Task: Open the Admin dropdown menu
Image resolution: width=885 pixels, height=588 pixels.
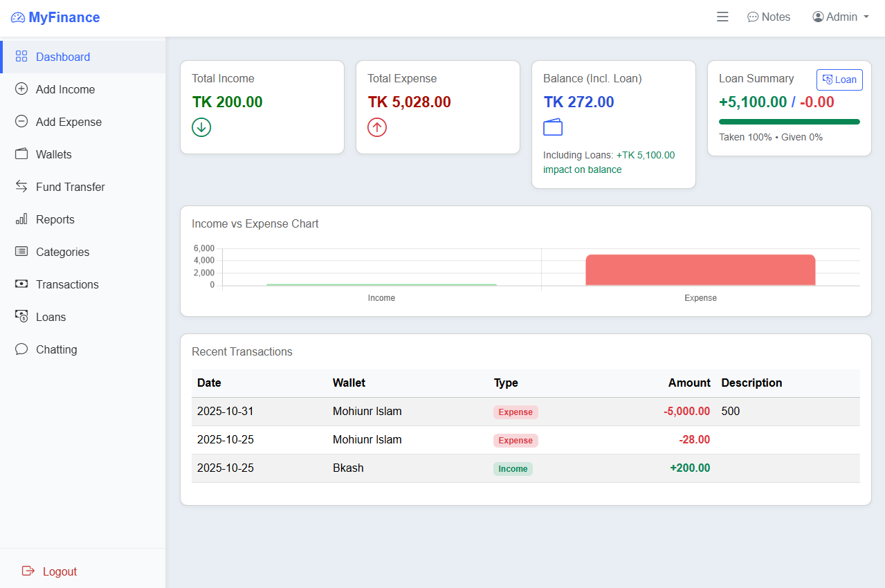Action: [x=841, y=17]
